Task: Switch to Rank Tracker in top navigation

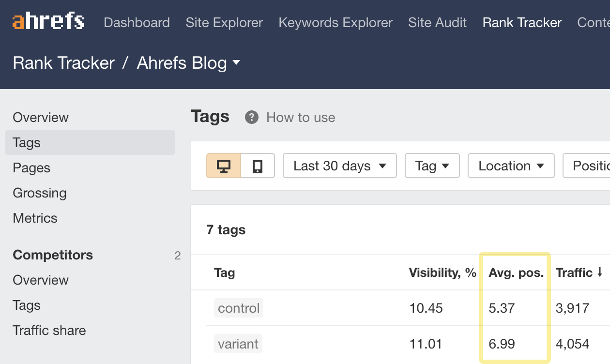Action: pos(521,22)
